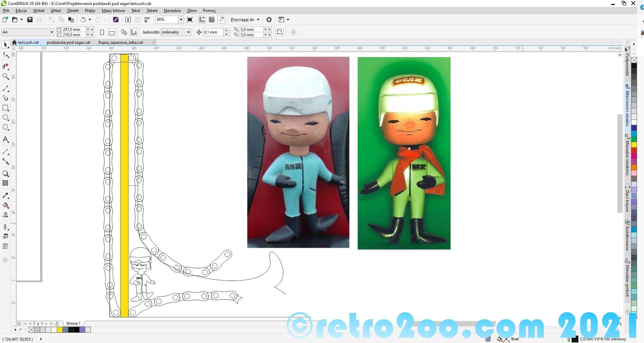Click the Save disk icon
Screen dimensions: 644x343
pos(30,20)
